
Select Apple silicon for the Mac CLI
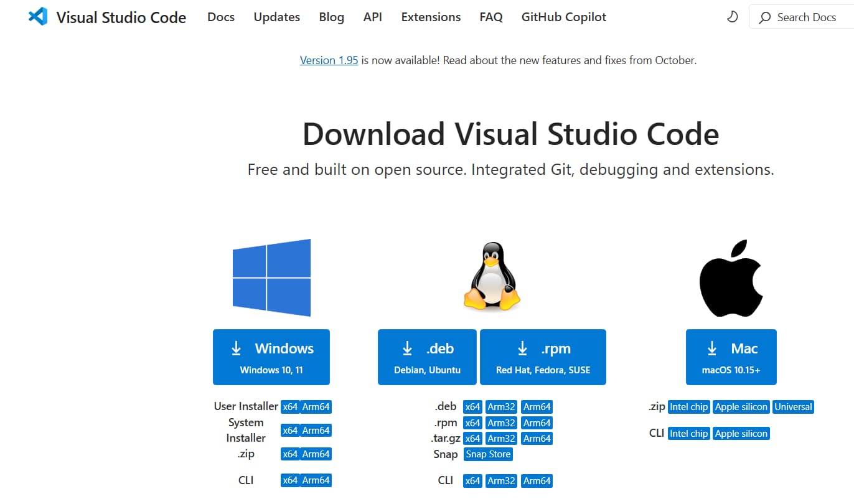click(x=741, y=433)
